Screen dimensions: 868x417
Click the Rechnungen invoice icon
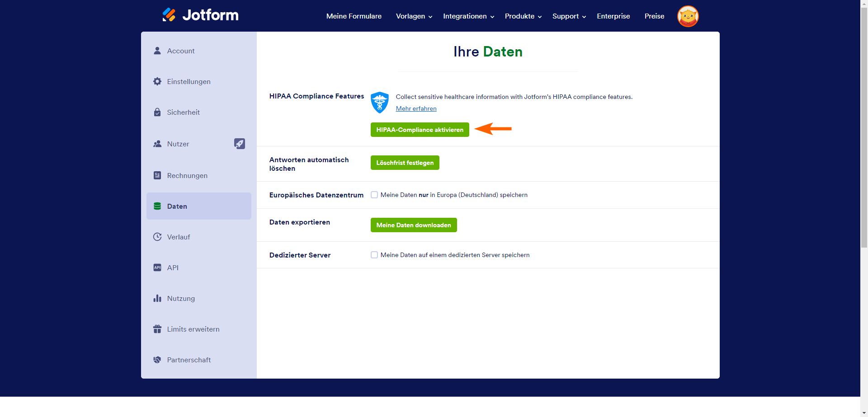click(x=157, y=175)
